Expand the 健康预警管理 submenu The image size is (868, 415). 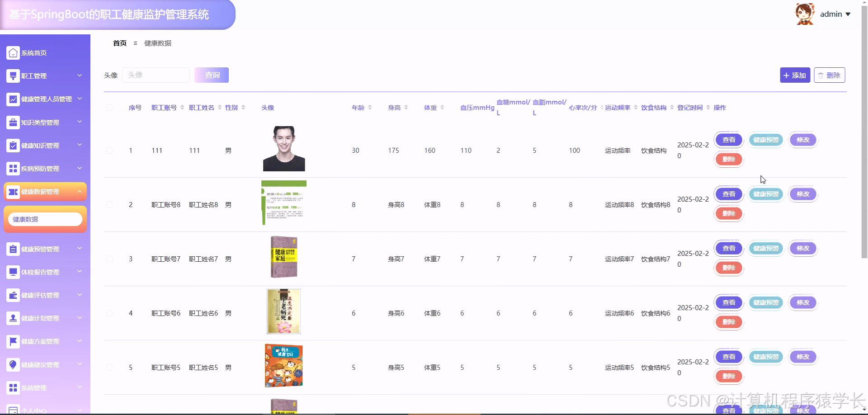[80, 248]
